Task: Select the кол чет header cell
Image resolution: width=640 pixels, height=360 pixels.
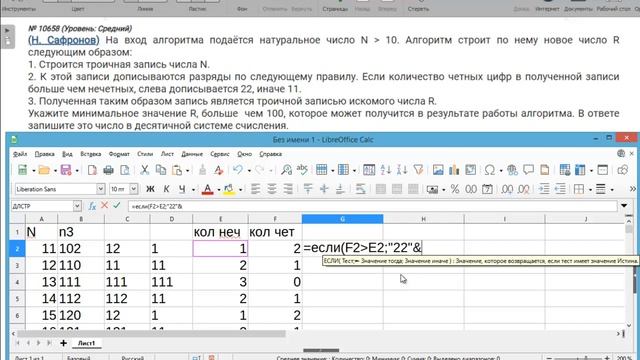Action: tap(275, 232)
